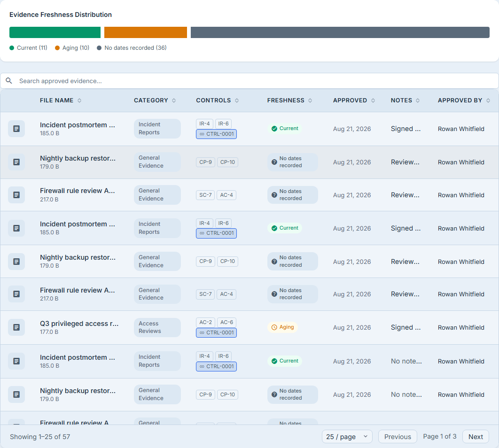This screenshot has height=448, width=499.
Task: Click the clock icon in the Aging badge
Action: (x=274, y=327)
